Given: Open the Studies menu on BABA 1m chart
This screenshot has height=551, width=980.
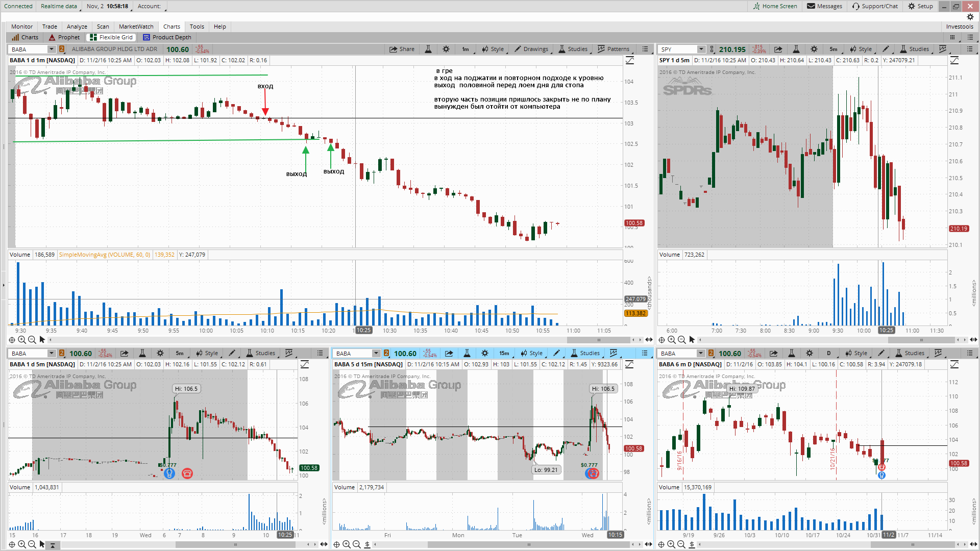Looking at the screenshot, I should tap(573, 49).
